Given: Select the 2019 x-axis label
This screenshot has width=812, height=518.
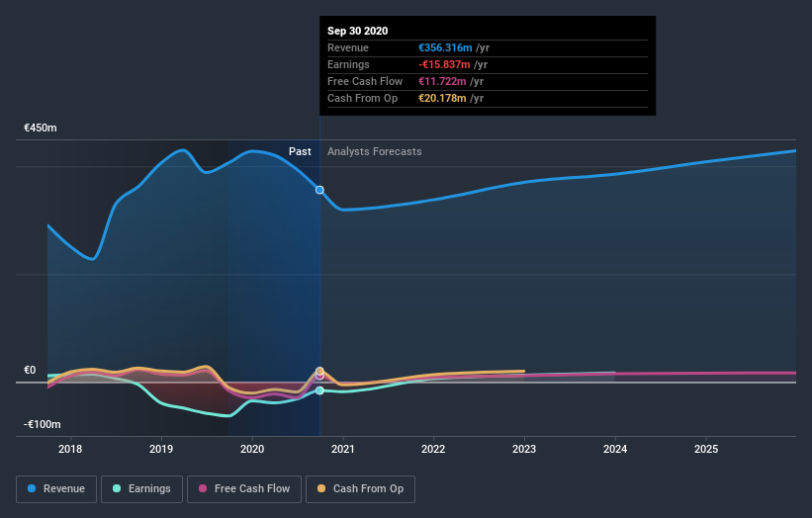Looking at the screenshot, I should (161, 449).
